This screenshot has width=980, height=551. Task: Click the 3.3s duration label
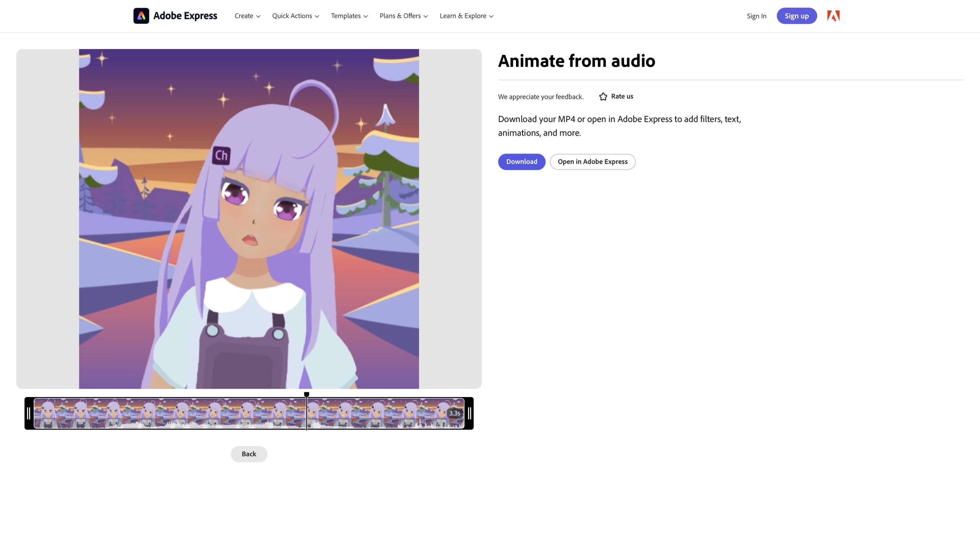(x=454, y=413)
